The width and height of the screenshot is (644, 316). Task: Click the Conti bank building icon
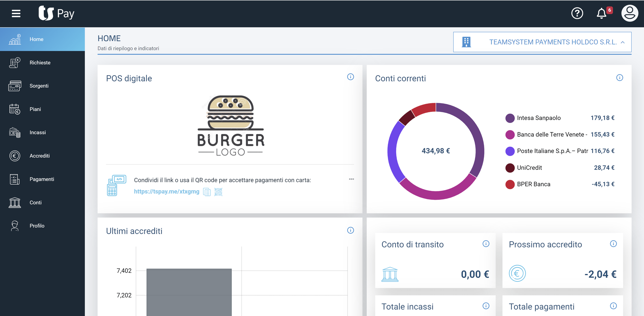tap(15, 203)
